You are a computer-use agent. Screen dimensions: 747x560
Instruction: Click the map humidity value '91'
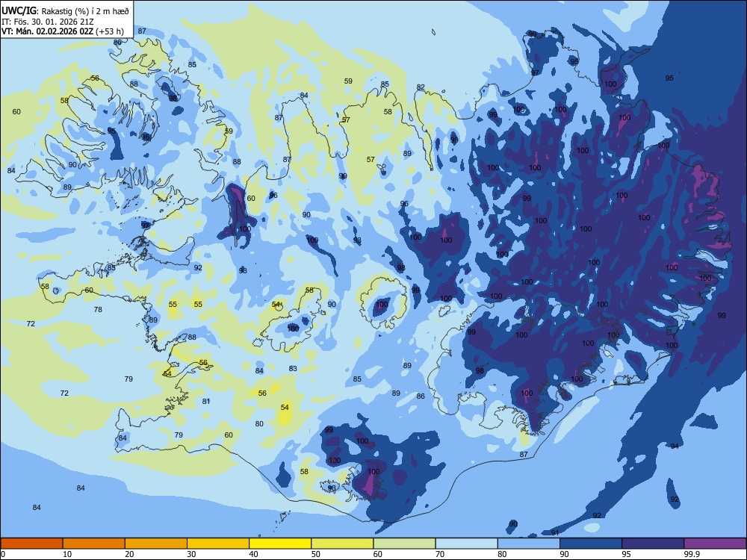[x=554, y=532]
